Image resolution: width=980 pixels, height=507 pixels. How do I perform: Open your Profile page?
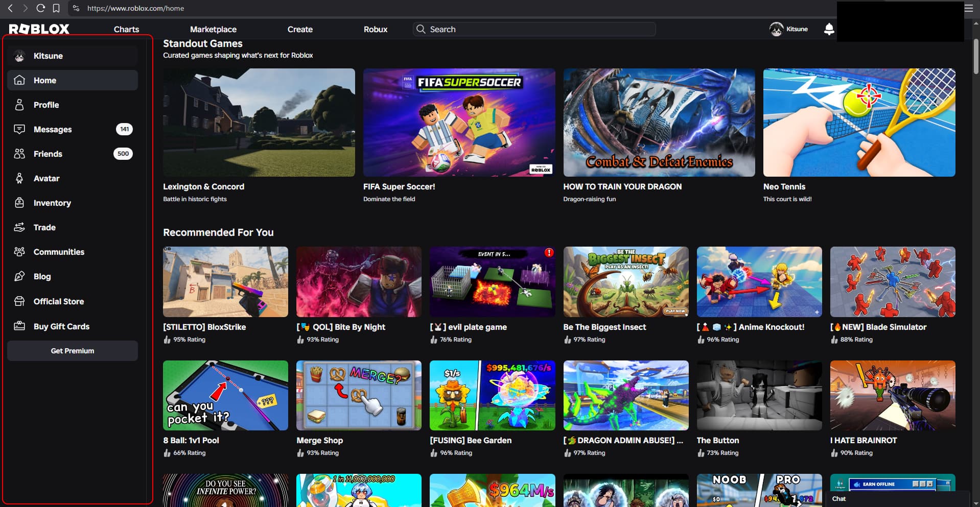coord(46,105)
